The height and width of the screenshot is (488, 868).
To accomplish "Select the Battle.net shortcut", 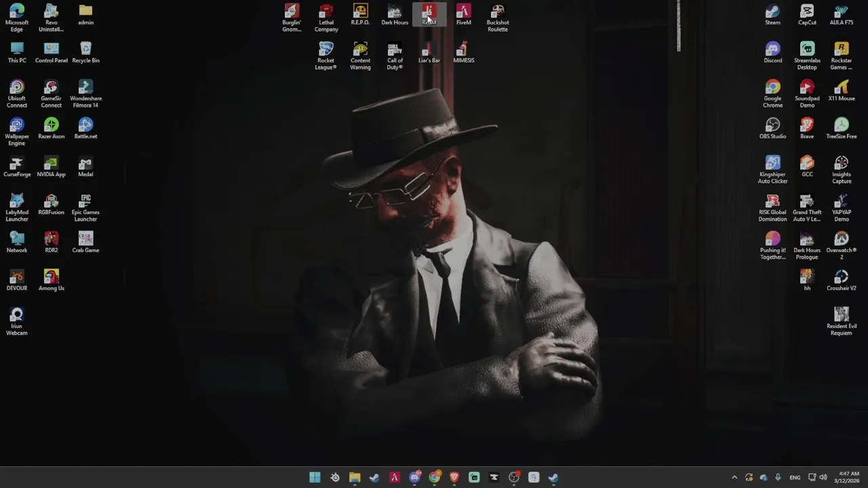I will 85,129.
